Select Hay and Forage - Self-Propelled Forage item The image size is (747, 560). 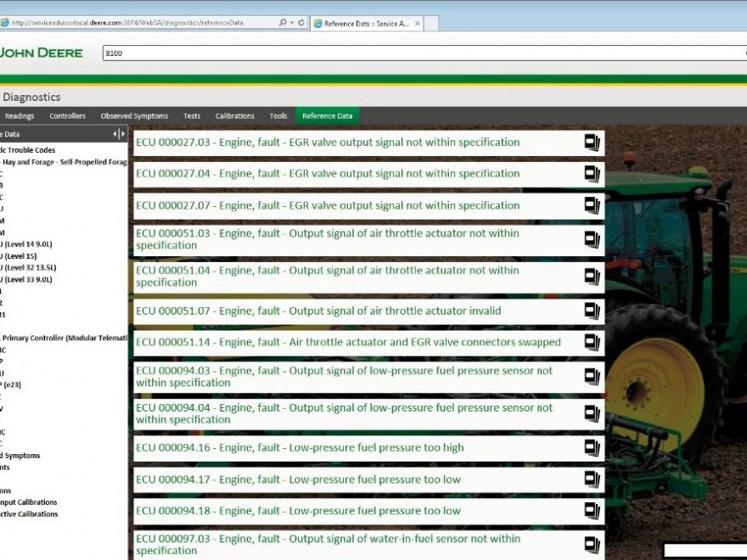pos(65,162)
